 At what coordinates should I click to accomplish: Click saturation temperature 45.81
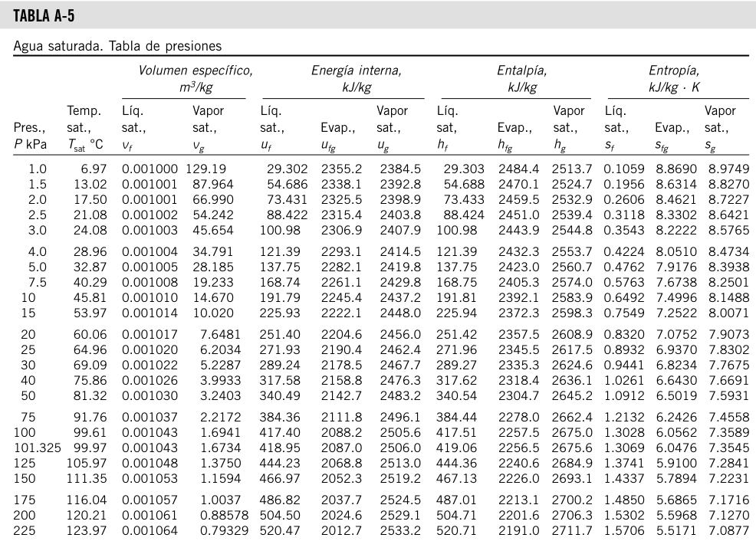(90, 297)
